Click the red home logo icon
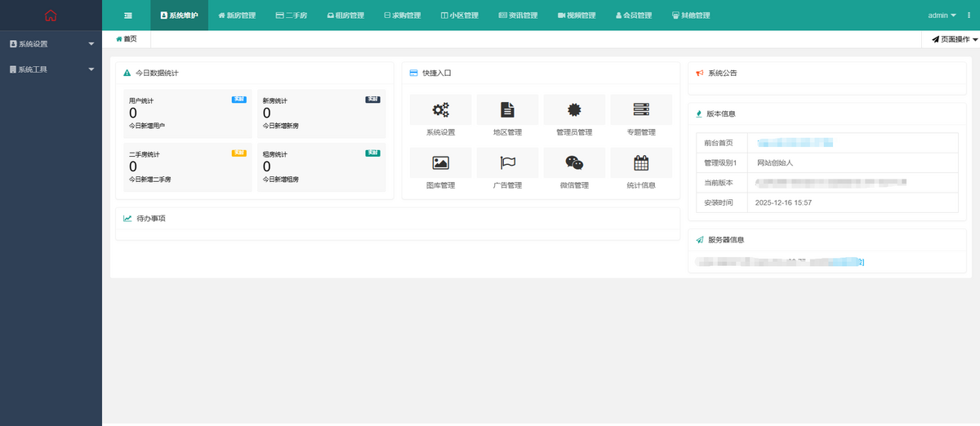The image size is (980, 426). tap(51, 15)
